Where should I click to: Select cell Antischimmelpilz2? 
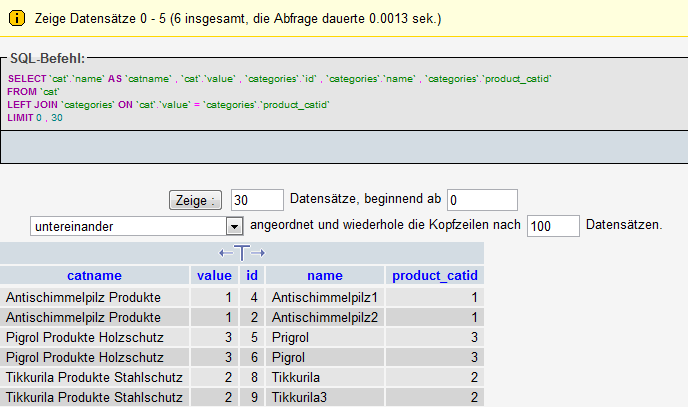coord(325,317)
